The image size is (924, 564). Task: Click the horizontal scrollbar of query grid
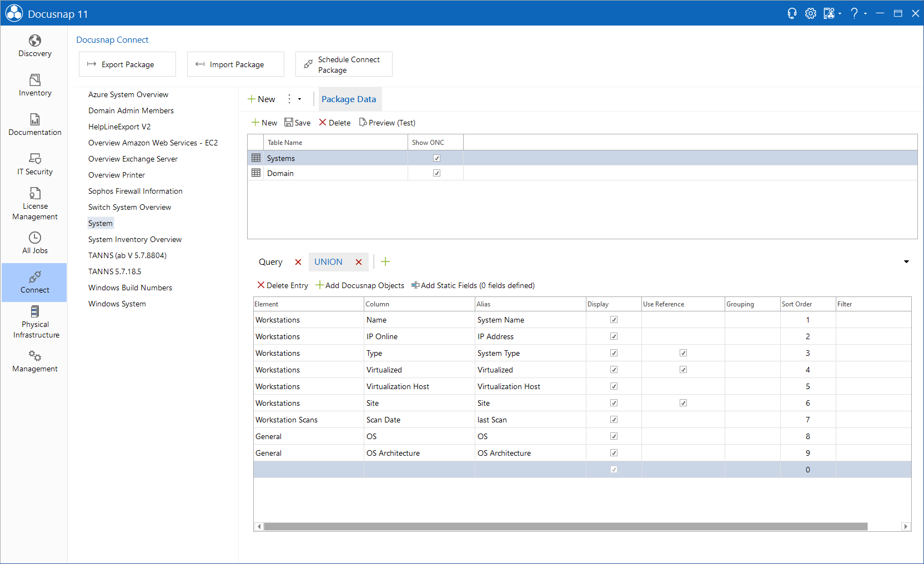tap(565, 526)
